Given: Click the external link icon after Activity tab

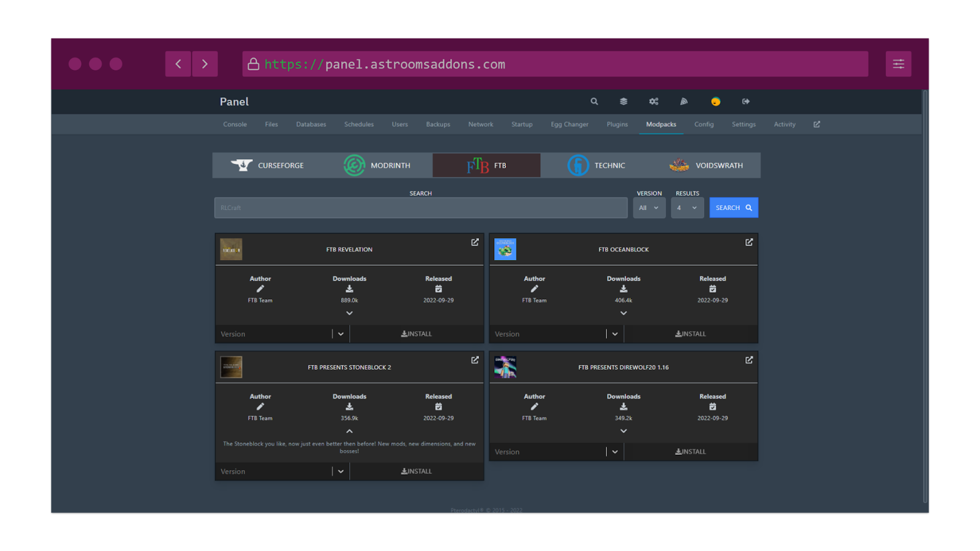Looking at the screenshot, I should click(x=816, y=124).
